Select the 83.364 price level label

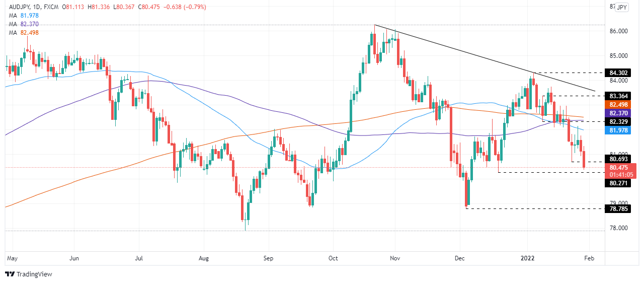[x=619, y=96]
